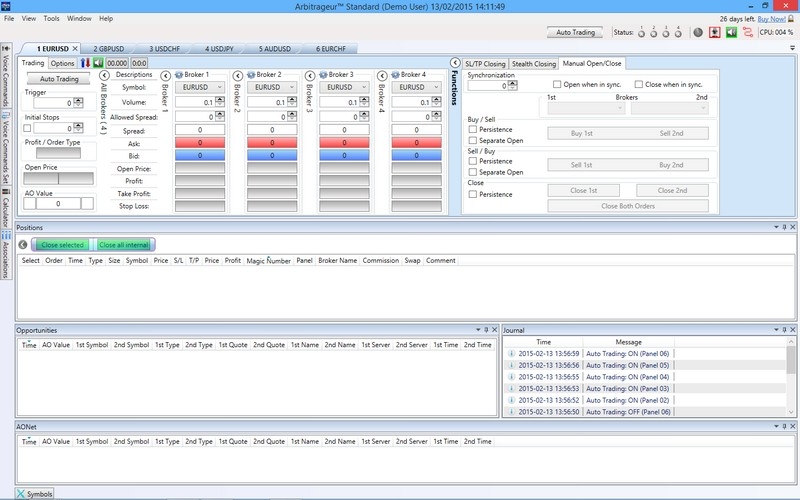
Task: Click Close selected button
Action: point(62,245)
